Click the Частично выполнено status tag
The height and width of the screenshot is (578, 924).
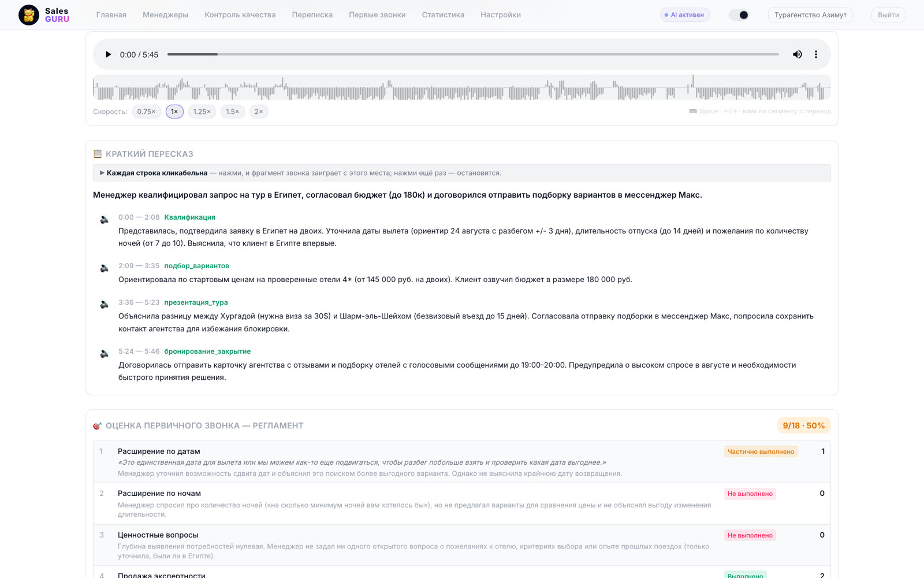(x=761, y=452)
